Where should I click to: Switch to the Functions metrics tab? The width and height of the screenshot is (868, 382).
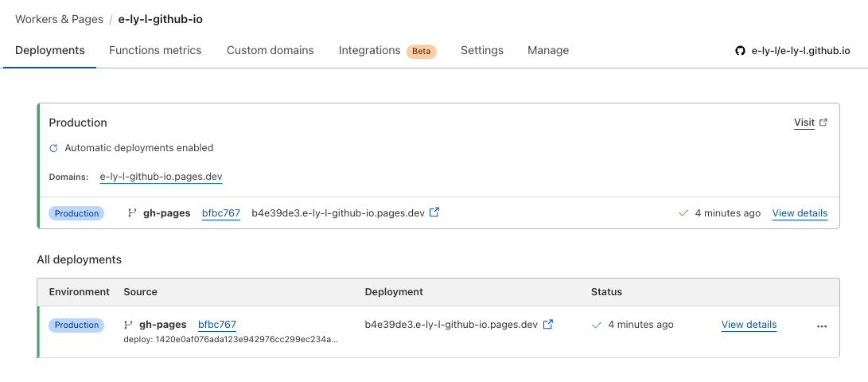tap(155, 50)
